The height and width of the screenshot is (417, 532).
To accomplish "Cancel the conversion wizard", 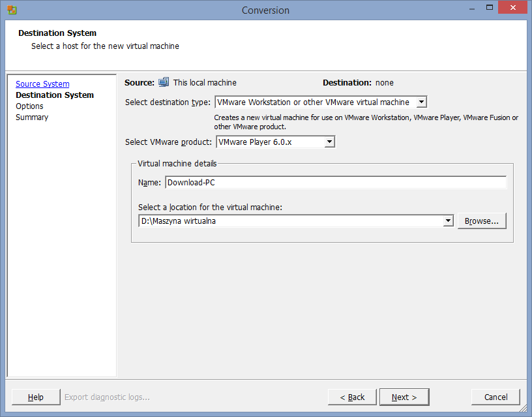I will click(495, 397).
